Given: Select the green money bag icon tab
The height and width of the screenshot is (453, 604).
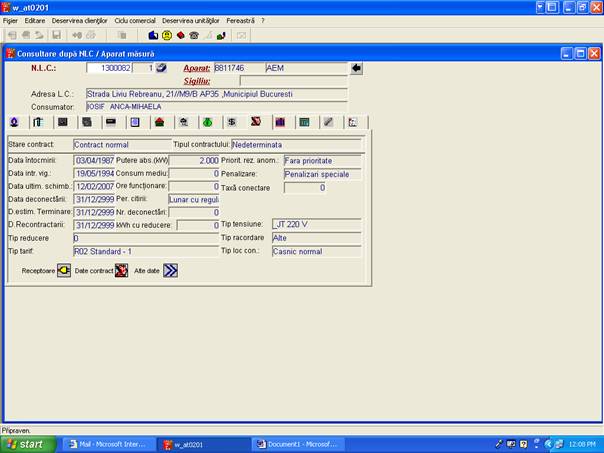Looking at the screenshot, I should (207, 122).
